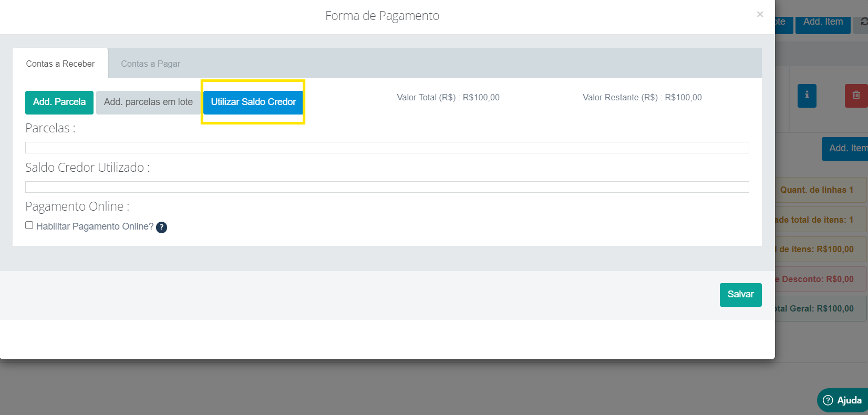The width and height of the screenshot is (868, 415).
Task: Click the Forma de Pagamento title
Action: 383,16
